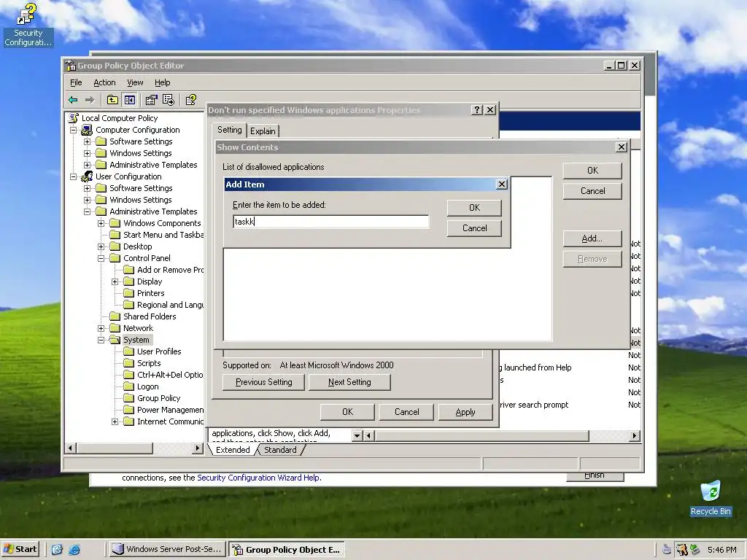Switch to Windows Server Post-Setup taskbar button
This screenshot has height=560, width=747.
(x=166, y=550)
